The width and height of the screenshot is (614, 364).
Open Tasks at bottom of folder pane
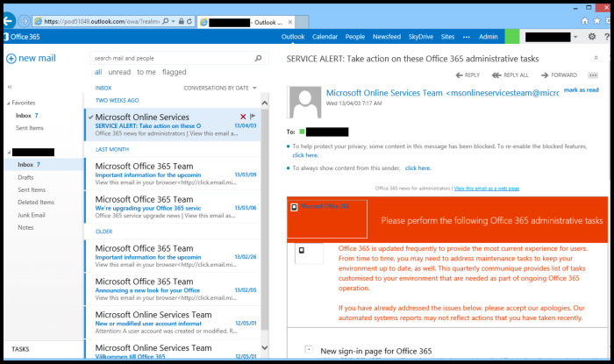pos(20,349)
